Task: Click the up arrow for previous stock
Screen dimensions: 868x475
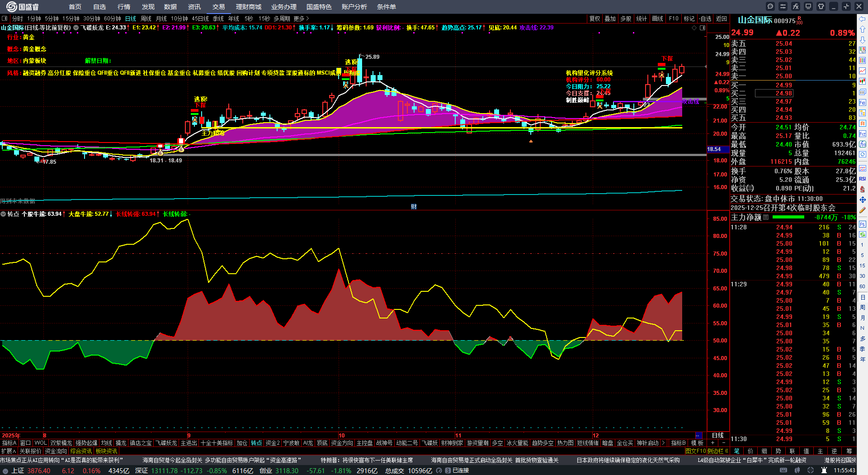Action: (x=863, y=29)
